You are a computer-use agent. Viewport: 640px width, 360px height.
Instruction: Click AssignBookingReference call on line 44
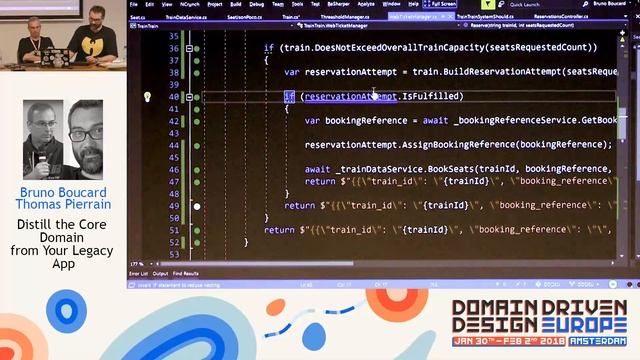coord(459,144)
